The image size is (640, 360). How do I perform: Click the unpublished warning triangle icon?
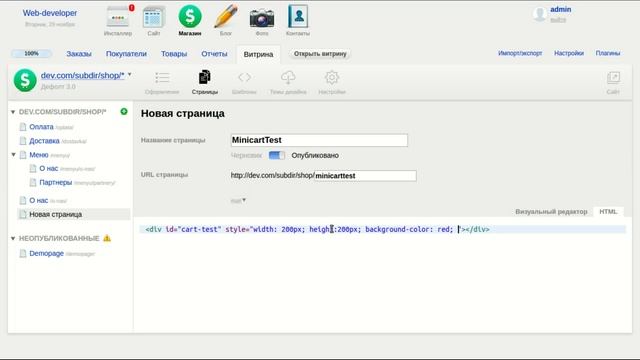tap(107, 238)
